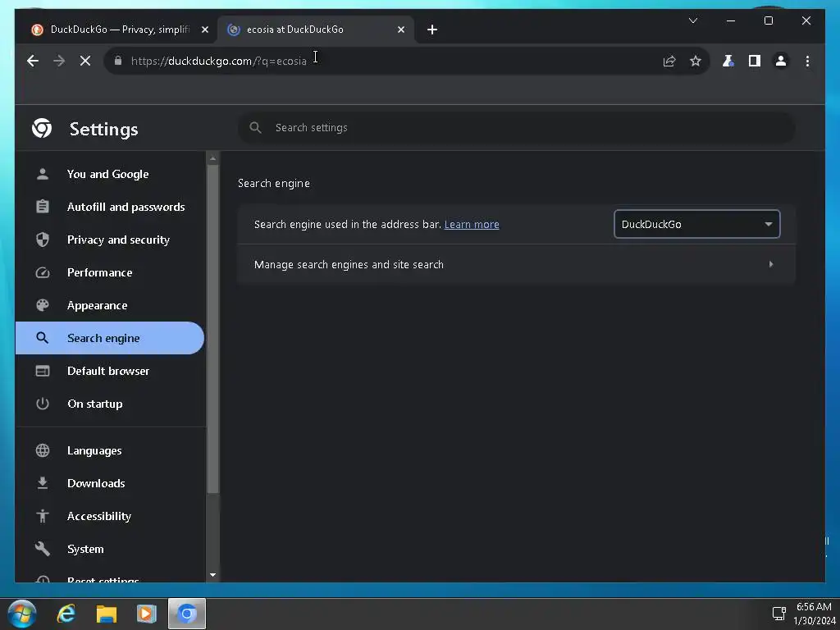Viewport: 840px width, 630px height.
Task: Click the Chrome logo beside Settings
Action: [42, 129]
